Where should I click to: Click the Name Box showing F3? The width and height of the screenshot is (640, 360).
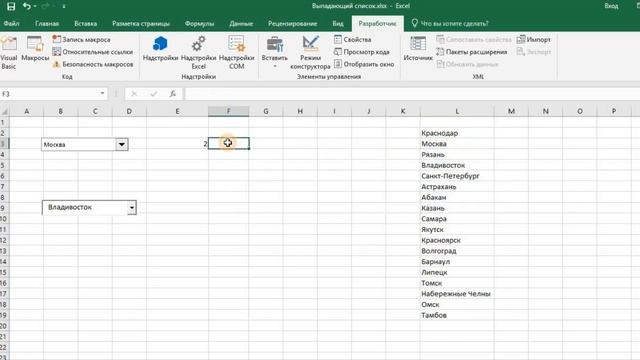[x=49, y=94]
